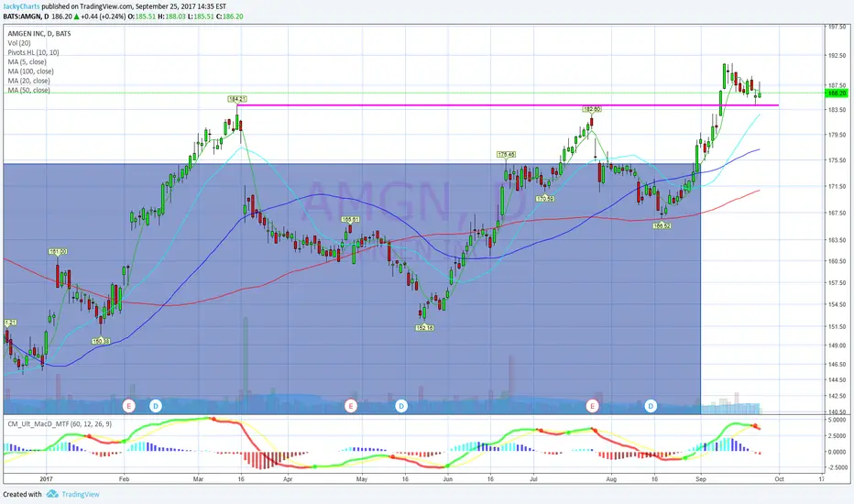The width and height of the screenshot is (854, 504).
Task: Click the 175.50 level on price axis
Action: click(837, 160)
